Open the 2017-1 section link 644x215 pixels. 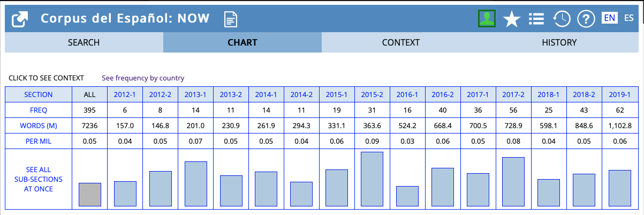(x=478, y=94)
